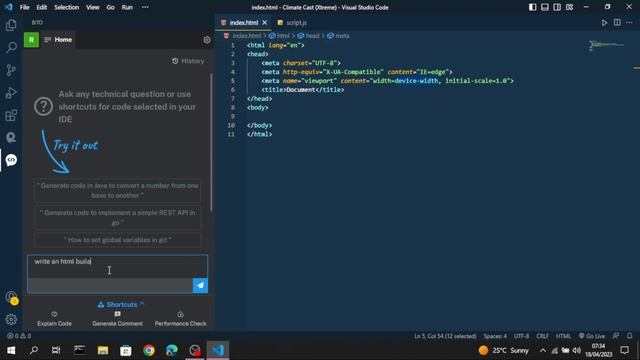Open Windows taskbar search
Viewport: 640px width, 360px height.
coord(34,350)
